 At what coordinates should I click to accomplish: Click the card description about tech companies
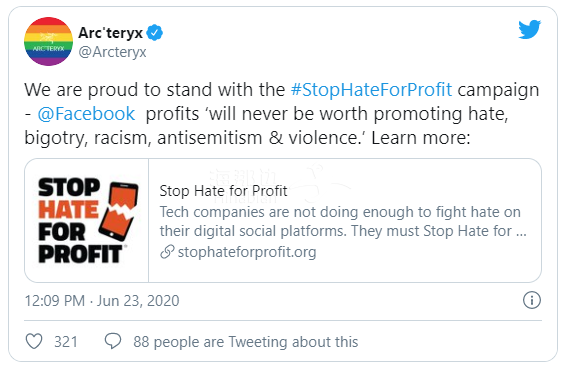click(x=343, y=221)
